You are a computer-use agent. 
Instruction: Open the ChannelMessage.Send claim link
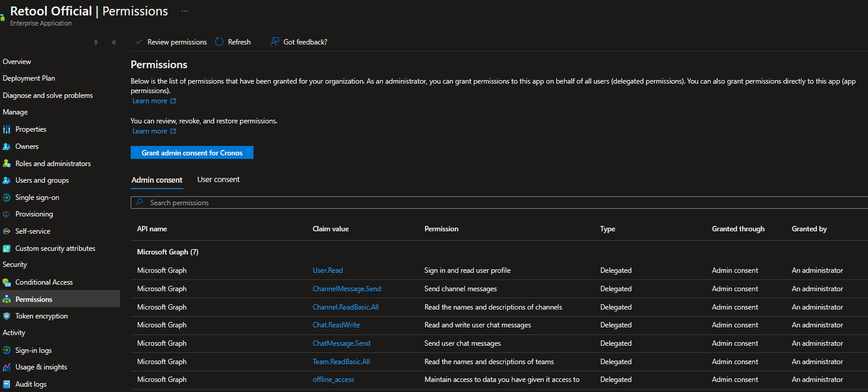(x=347, y=289)
